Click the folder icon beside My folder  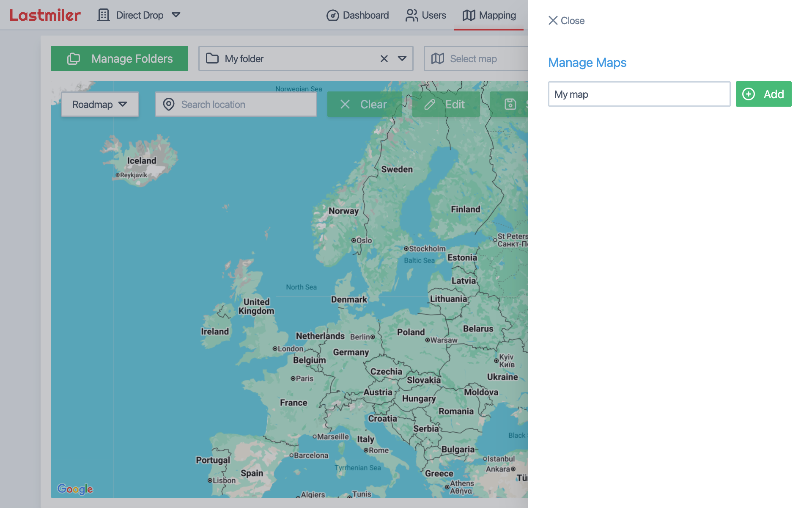(212, 58)
